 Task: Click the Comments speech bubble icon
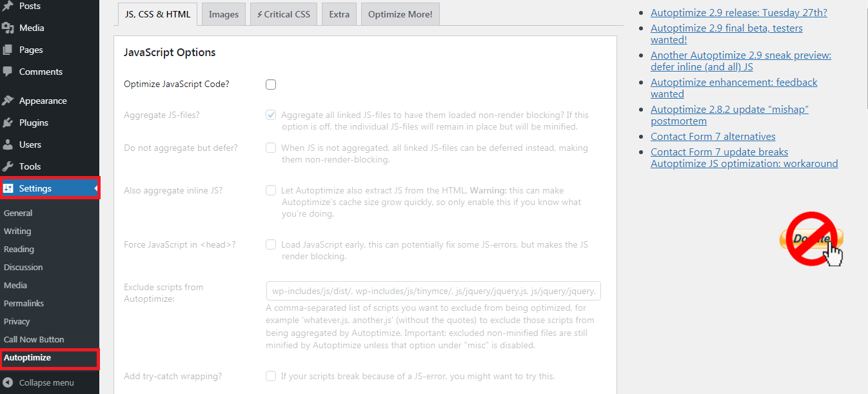(8, 72)
